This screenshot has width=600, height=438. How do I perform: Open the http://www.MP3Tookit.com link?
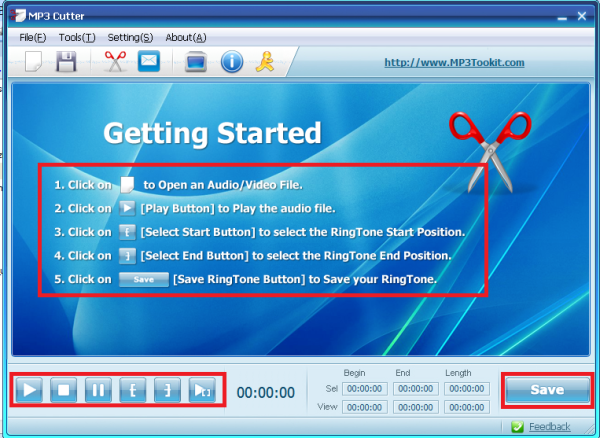(454, 63)
